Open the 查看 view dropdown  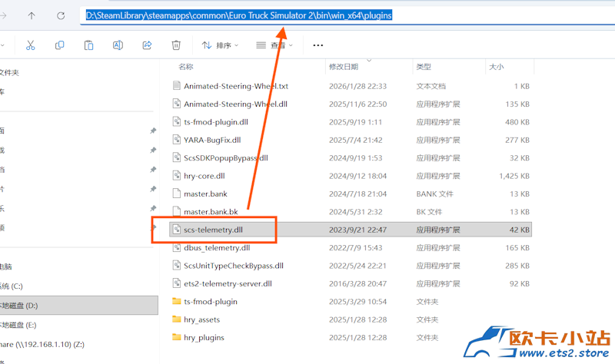[274, 45]
